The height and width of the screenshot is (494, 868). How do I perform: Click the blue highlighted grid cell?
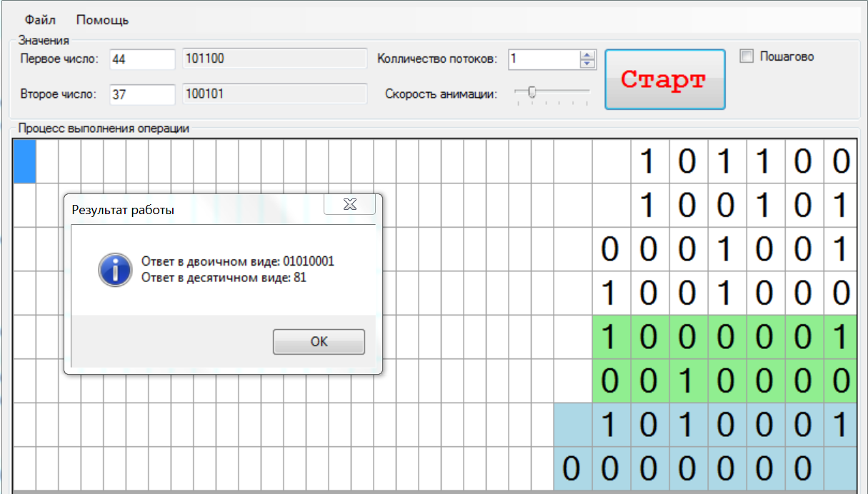tap(25, 161)
